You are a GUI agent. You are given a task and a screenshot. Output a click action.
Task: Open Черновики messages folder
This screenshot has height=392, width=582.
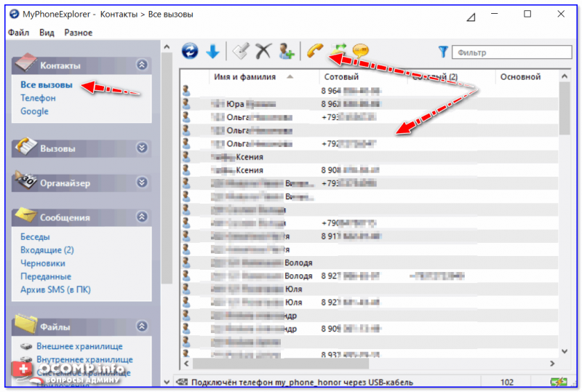point(43,263)
